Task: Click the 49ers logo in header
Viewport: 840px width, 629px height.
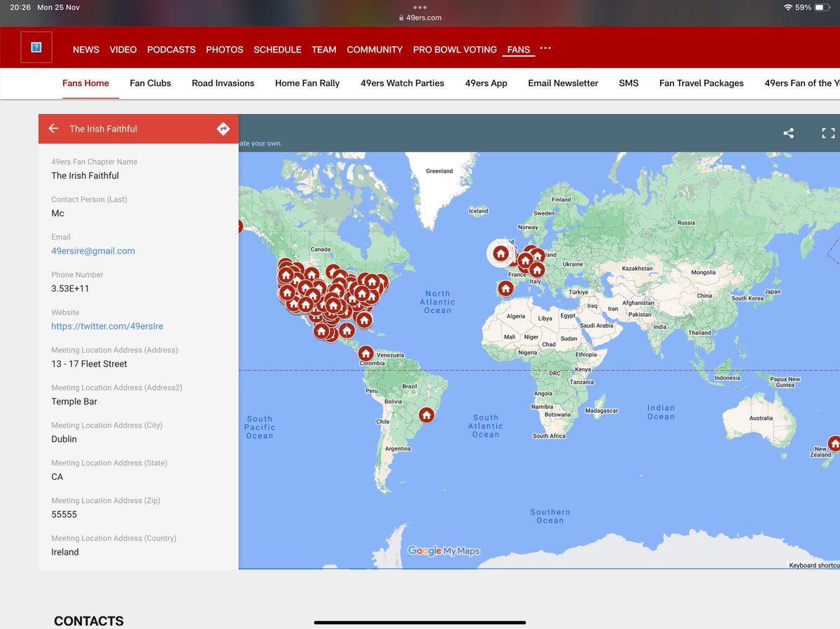Action: click(x=36, y=48)
